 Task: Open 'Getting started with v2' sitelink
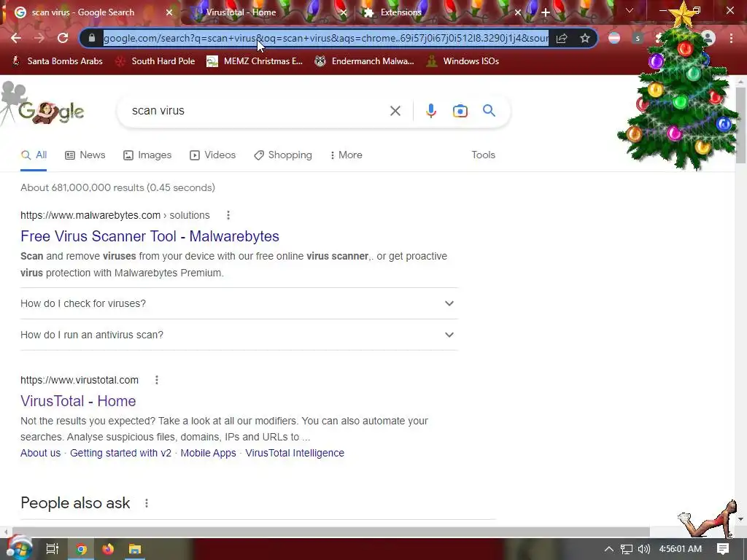pos(120,453)
